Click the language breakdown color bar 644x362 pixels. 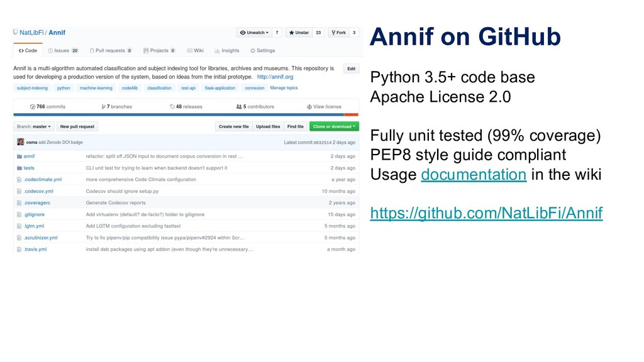186,114
